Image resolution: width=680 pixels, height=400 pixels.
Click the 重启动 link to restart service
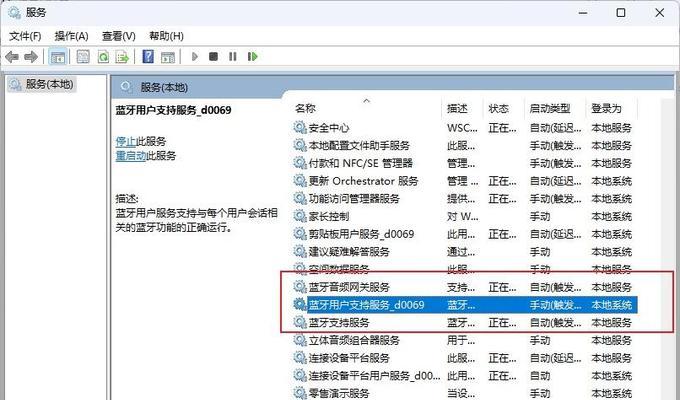tap(131, 156)
